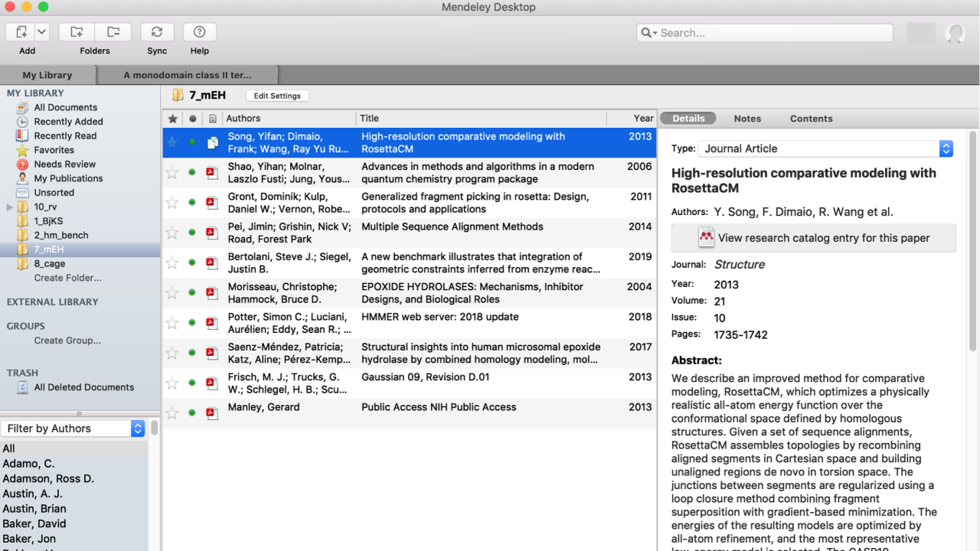Viewport: 980px width, 551px height.
Task: Open PDF icon of Shao, Yihan paper
Action: 212,173
